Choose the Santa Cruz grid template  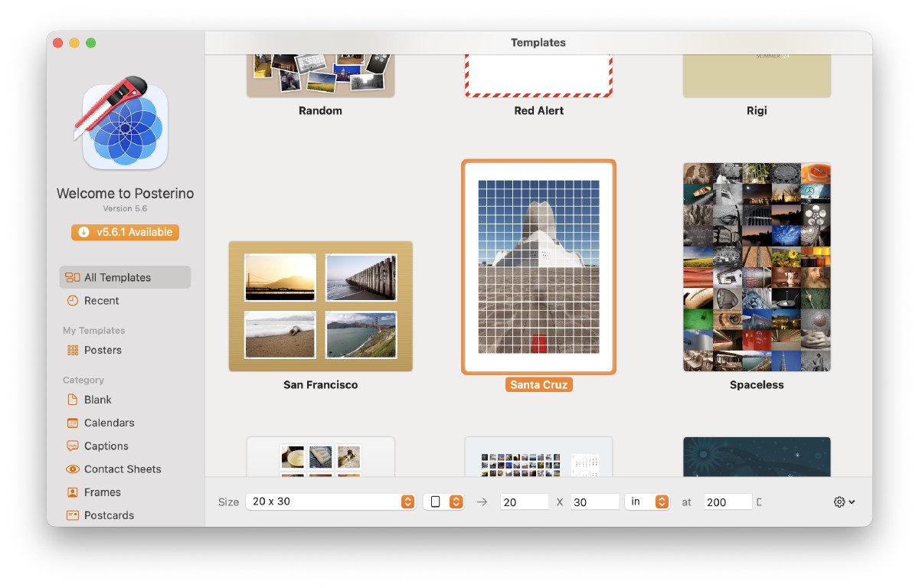click(538, 267)
